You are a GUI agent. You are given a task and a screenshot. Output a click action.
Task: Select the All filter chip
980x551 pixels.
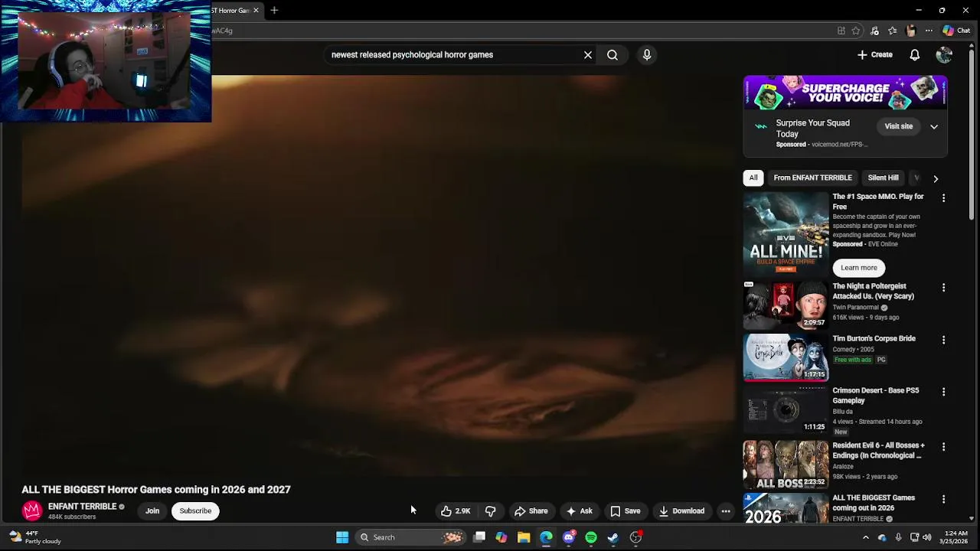(x=753, y=178)
